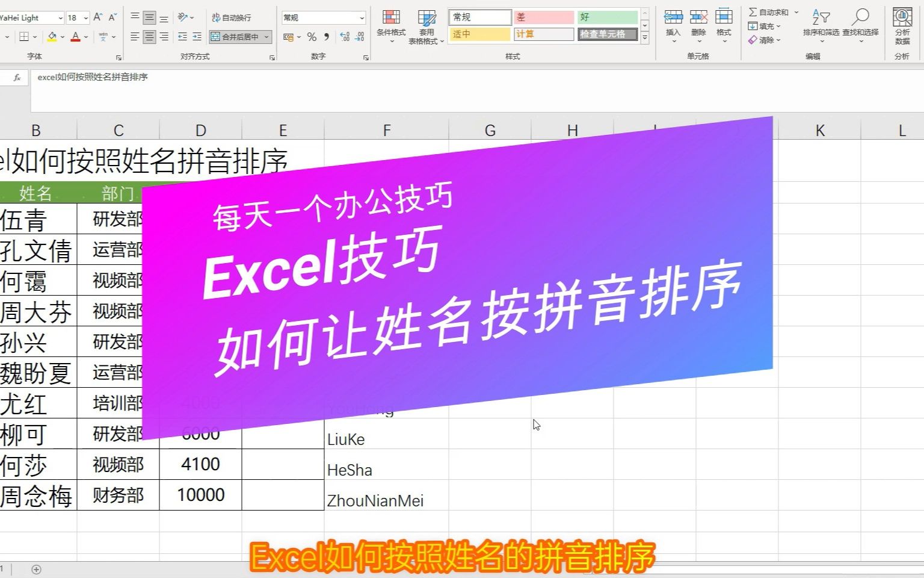Decrease the font size with the smaller A icon
The image size is (924, 578).
click(112, 17)
